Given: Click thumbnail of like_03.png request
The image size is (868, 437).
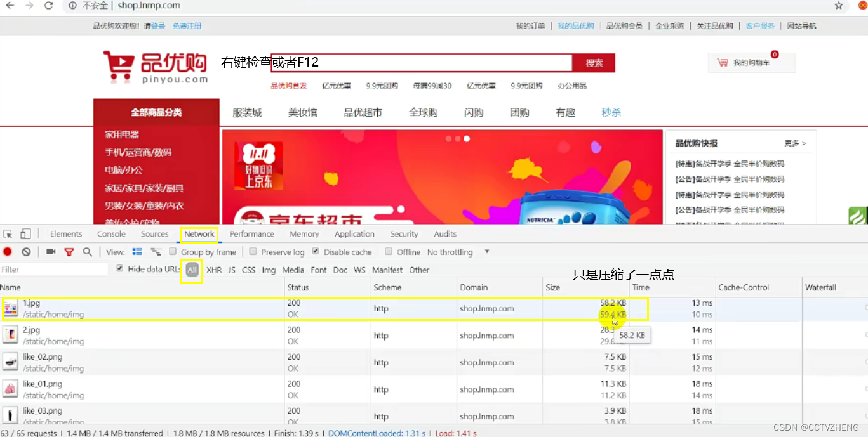Looking at the screenshot, I should [x=10, y=415].
